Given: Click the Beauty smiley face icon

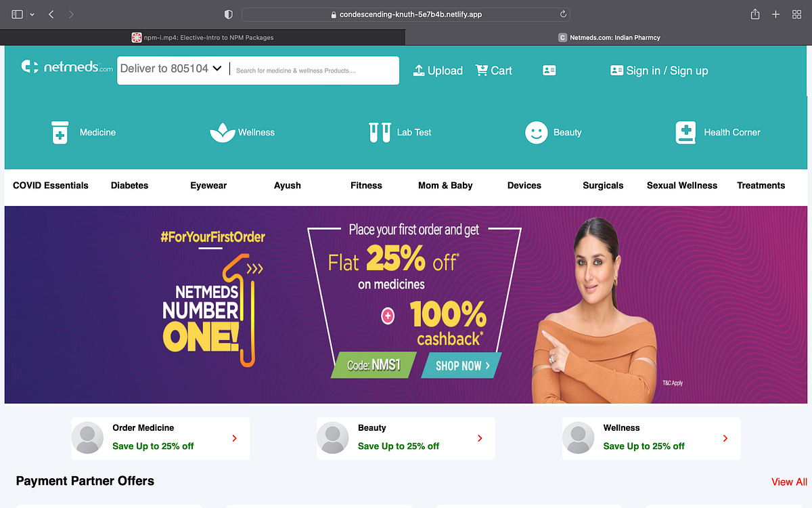Looking at the screenshot, I should [x=537, y=132].
